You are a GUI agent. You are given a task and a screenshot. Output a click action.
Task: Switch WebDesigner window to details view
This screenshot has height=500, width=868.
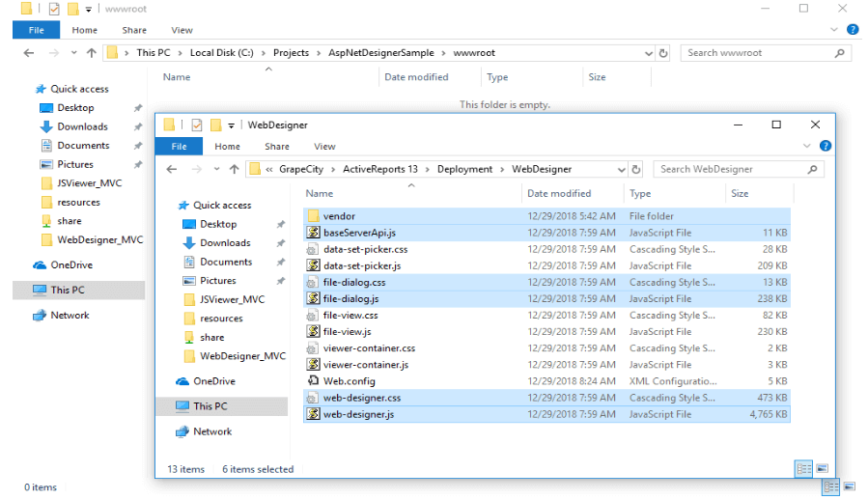[x=803, y=469]
